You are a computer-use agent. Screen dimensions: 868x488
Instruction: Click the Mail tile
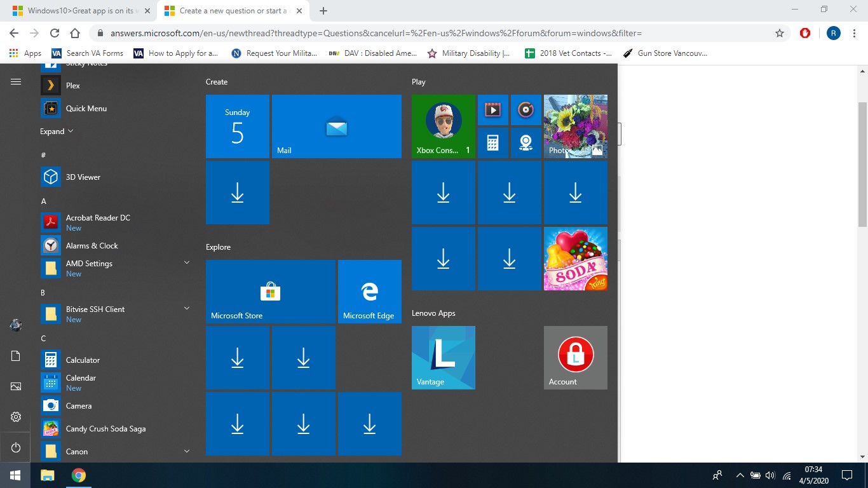(x=337, y=126)
